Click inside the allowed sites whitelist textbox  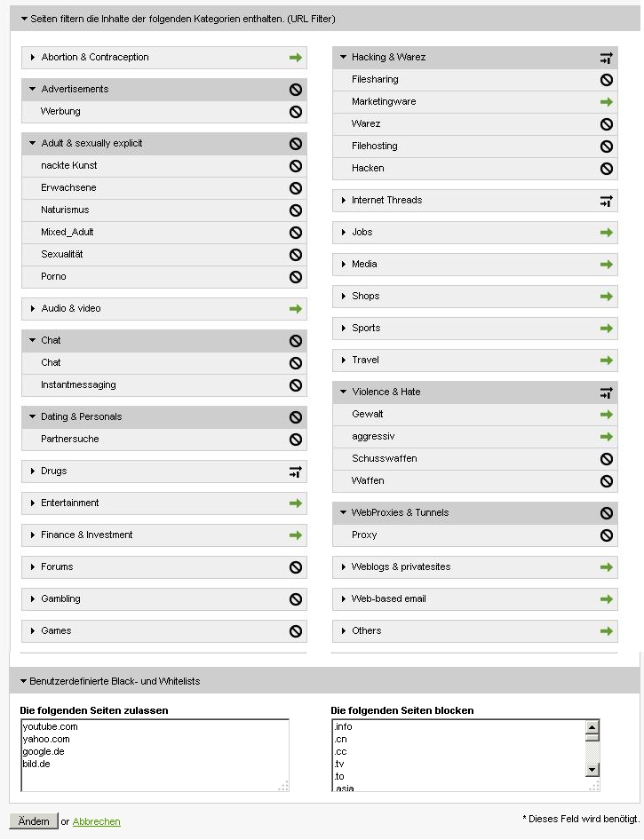pos(155,756)
